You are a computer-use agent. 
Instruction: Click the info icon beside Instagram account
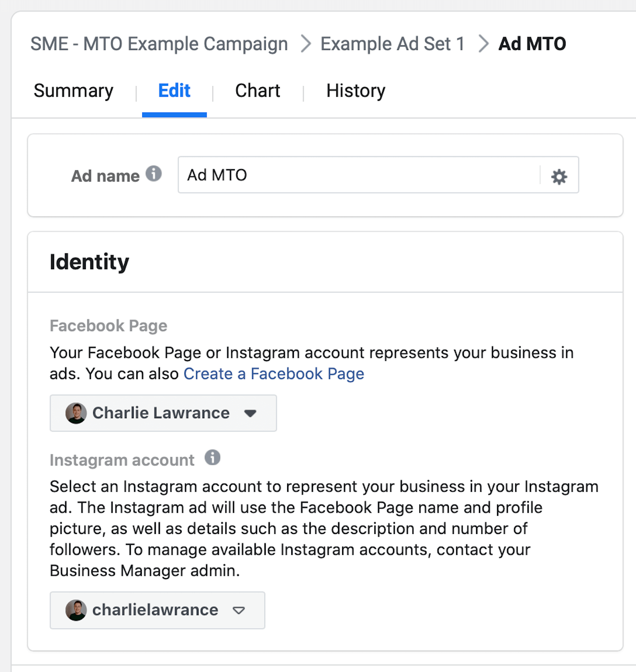[x=212, y=459]
